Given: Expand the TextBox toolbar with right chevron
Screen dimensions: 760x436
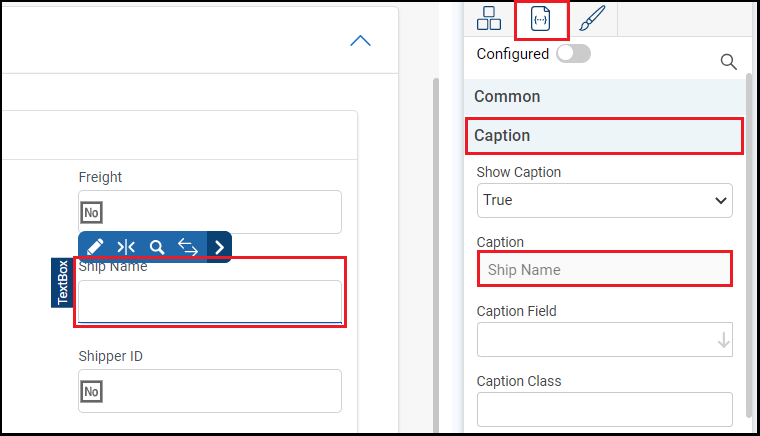Looking at the screenshot, I should tap(219, 246).
